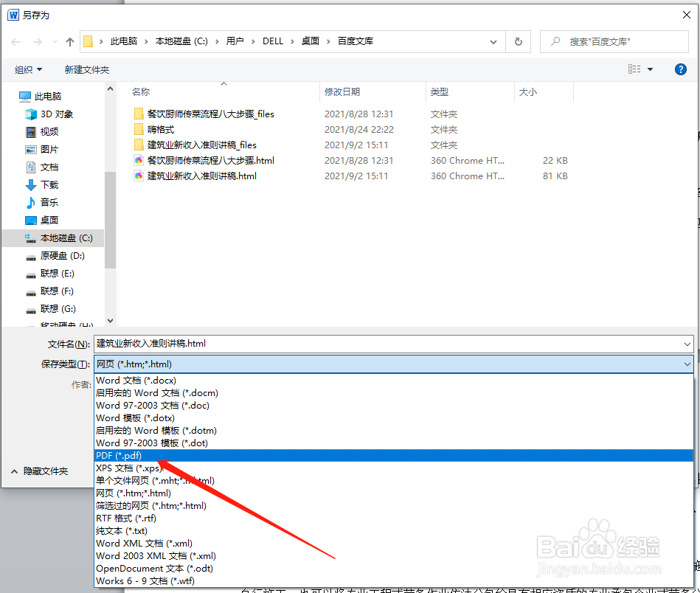Screen dimensions: 700x593
Task: Collapse with 隐藏文件夹 toggle
Action: (39, 471)
